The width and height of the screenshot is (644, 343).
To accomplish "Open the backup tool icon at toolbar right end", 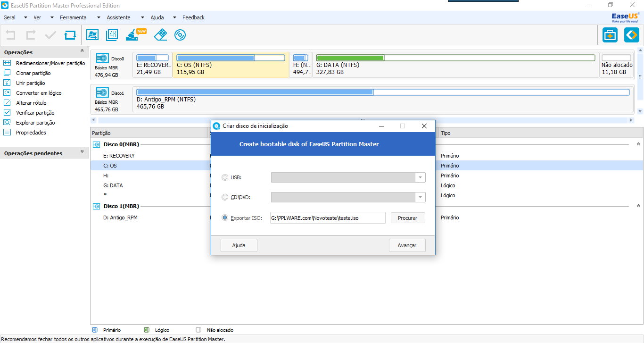I will click(x=632, y=35).
